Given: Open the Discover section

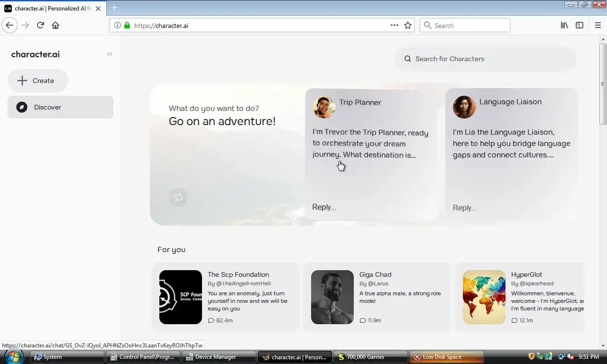Looking at the screenshot, I should tap(61, 107).
